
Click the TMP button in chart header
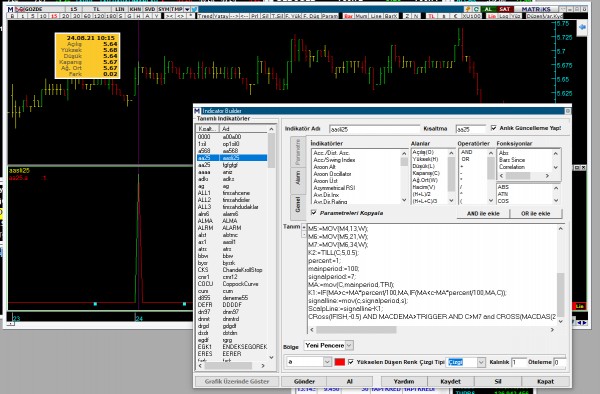pyautogui.click(x=177, y=9)
